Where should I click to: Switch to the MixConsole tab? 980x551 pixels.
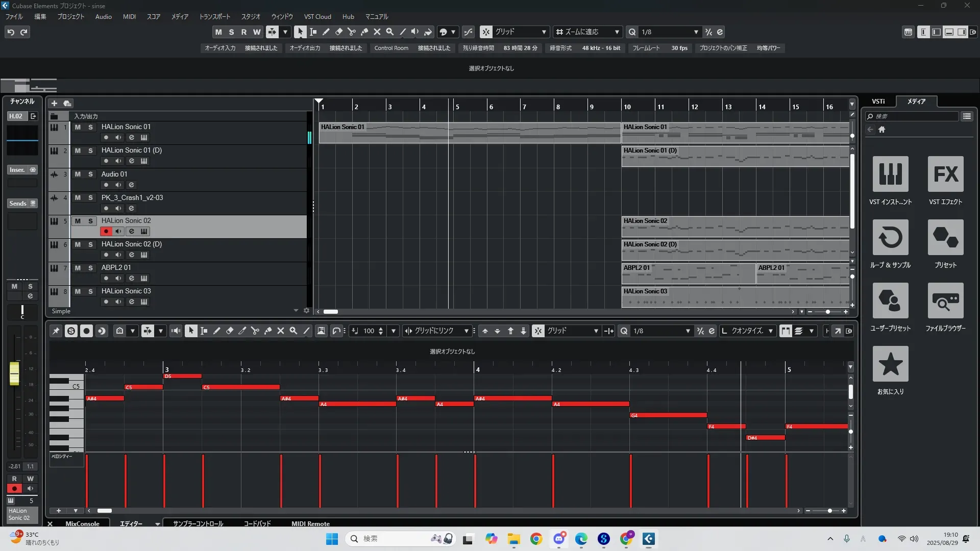[82, 523]
